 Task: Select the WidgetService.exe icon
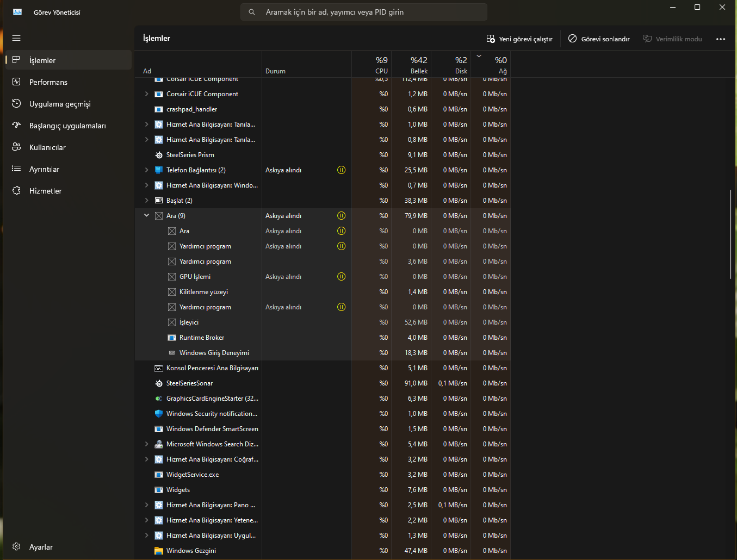pyautogui.click(x=159, y=475)
